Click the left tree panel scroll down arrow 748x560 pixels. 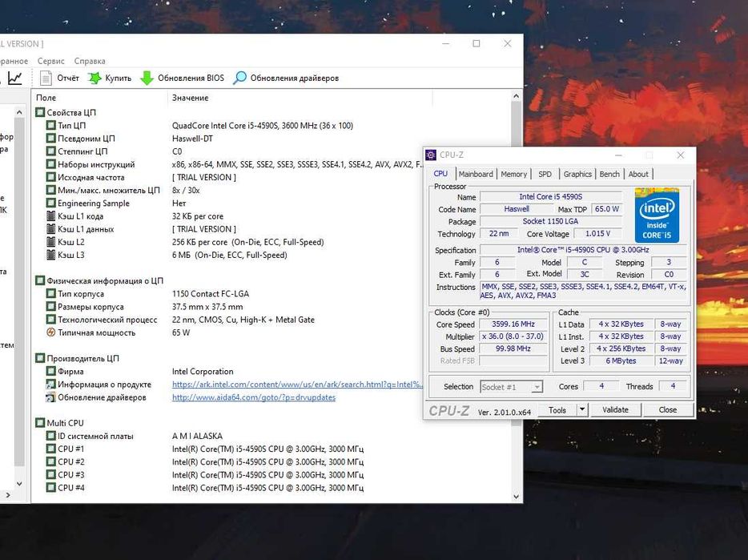pos(19,484)
